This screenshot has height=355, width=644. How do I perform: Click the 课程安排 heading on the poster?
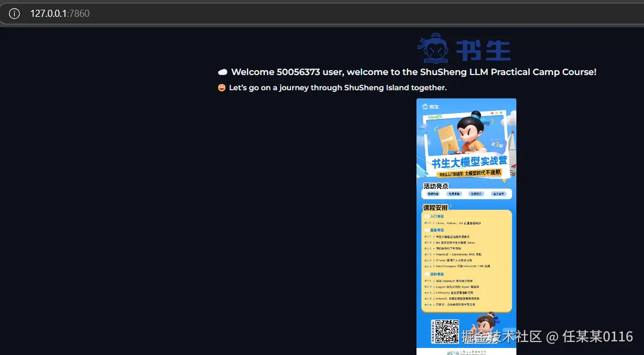[435, 207]
